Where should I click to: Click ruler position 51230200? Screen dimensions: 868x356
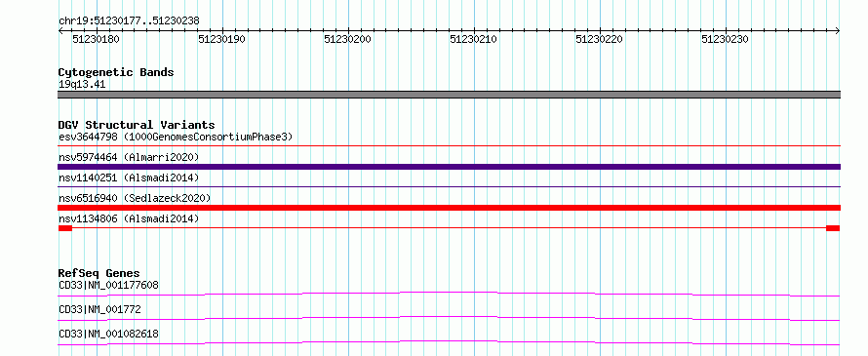pyautogui.click(x=347, y=39)
